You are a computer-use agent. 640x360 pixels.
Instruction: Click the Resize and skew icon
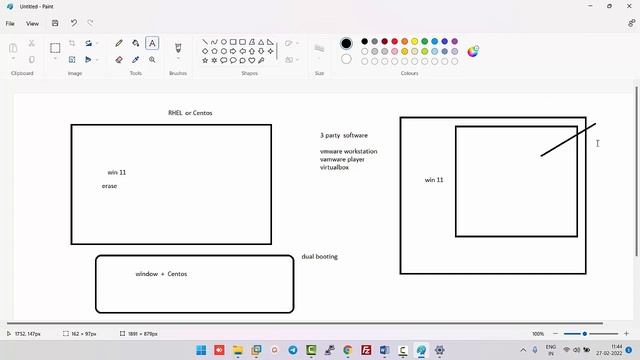pos(72,60)
